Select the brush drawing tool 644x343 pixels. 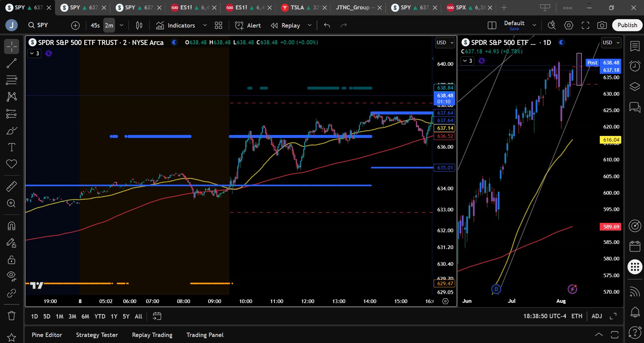[11, 131]
